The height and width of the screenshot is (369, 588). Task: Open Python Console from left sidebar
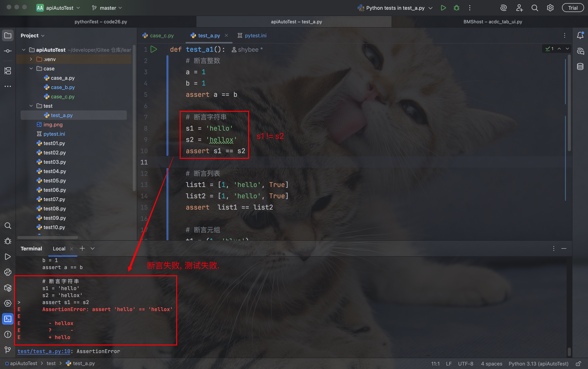point(8,272)
